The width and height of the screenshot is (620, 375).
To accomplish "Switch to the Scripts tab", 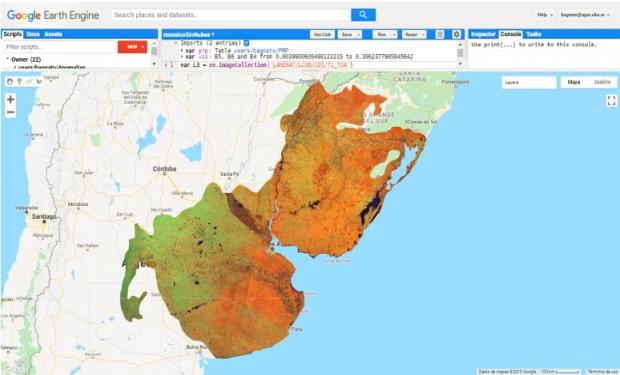I will pyautogui.click(x=12, y=34).
